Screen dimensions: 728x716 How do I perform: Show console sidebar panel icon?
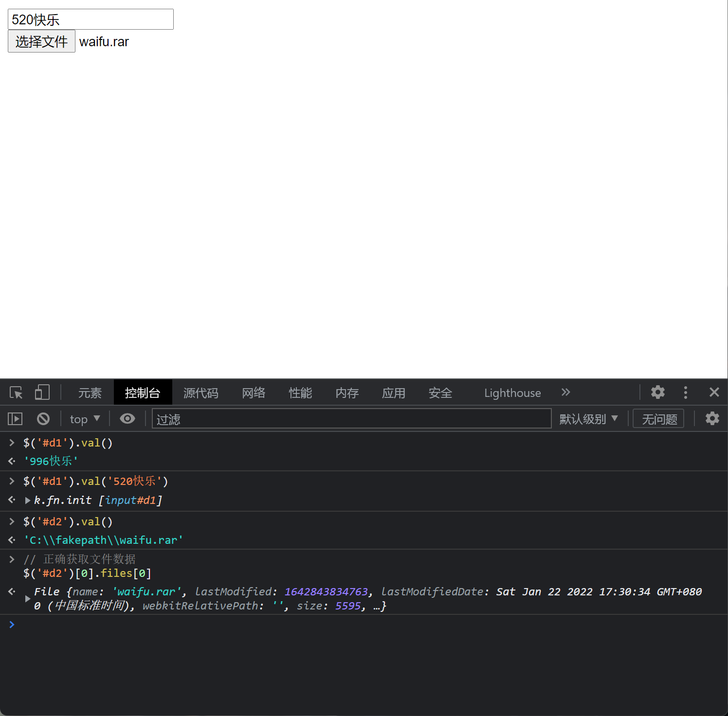15,418
